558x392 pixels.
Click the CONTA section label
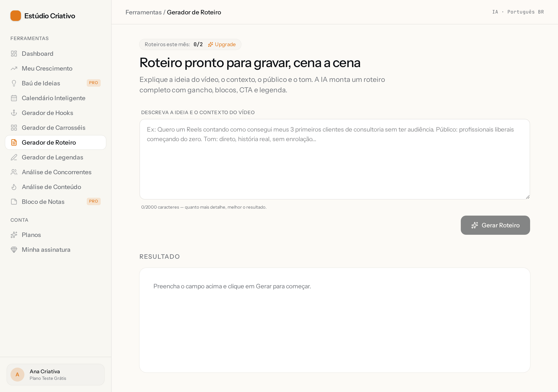[19, 220]
